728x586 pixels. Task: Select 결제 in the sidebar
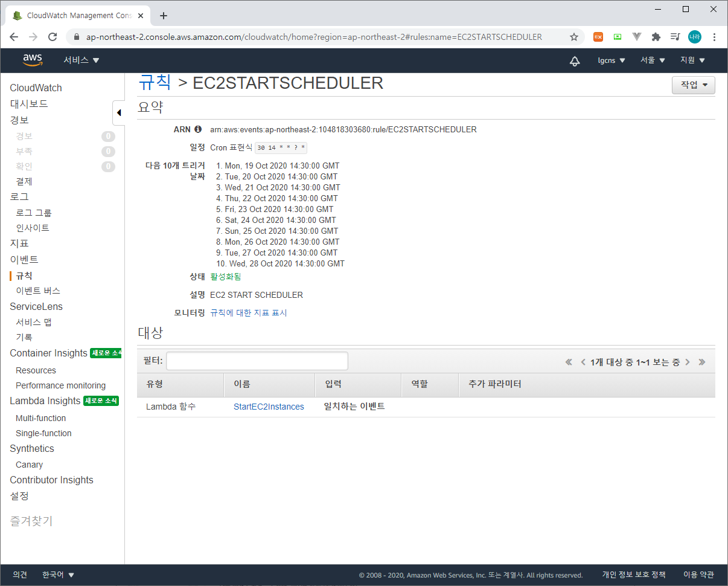click(x=24, y=181)
